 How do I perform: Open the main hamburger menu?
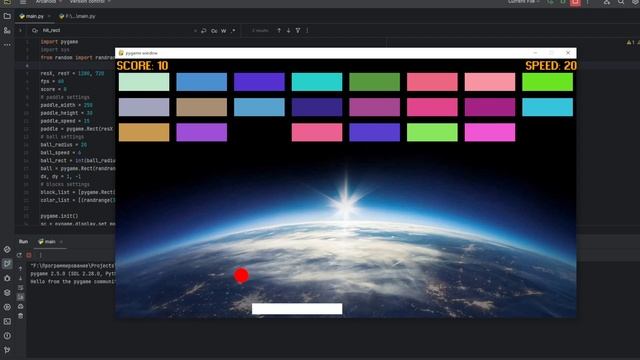23,2
